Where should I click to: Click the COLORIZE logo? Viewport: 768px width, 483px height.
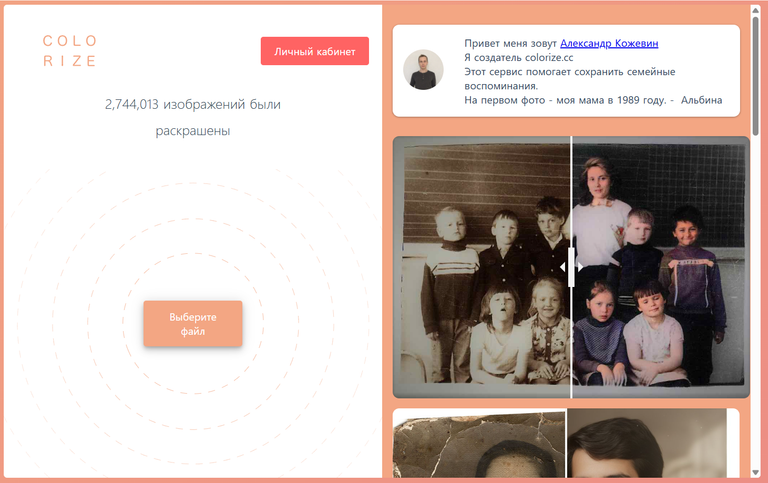click(70, 50)
